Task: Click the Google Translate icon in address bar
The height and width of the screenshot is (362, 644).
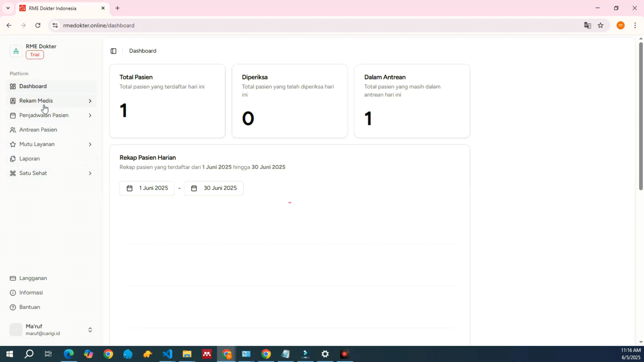Action: 587,25
